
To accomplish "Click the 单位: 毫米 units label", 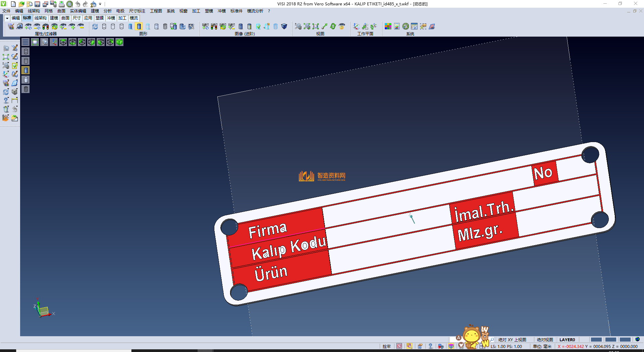I will pyautogui.click(x=542, y=346).
